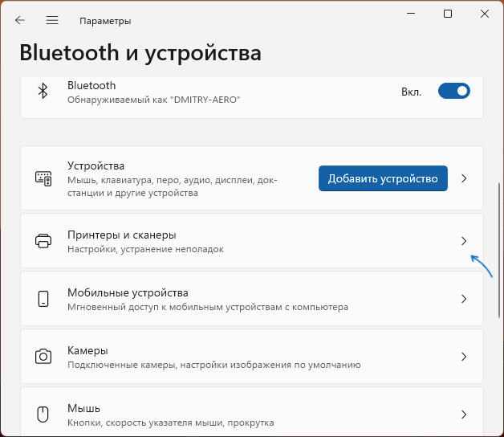The image size is (504, 437).
Task: Open Камеры row chevron
Action: 464,357
